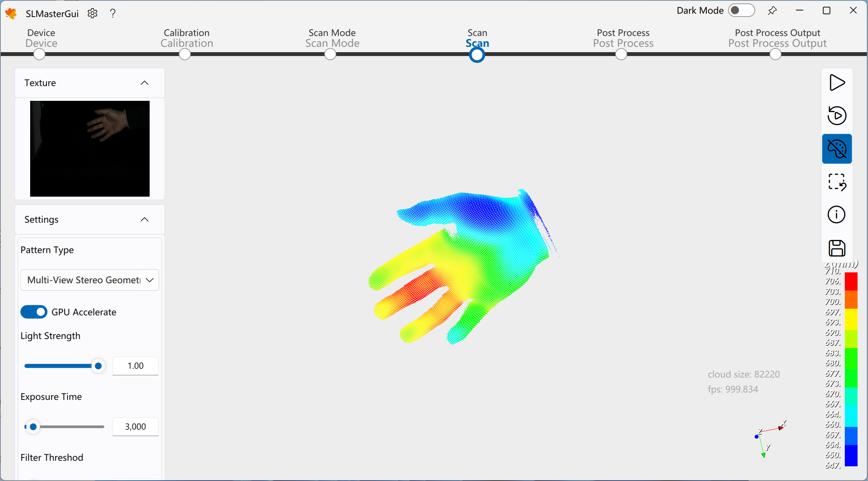Disable the GPU Accelerate toggle
The image size is (868, 481).
[34, 312]
